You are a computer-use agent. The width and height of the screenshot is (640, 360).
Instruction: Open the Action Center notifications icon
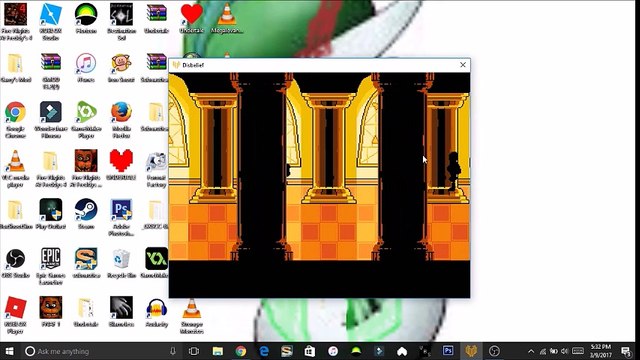pyautogui.click(x=626, y=351)
